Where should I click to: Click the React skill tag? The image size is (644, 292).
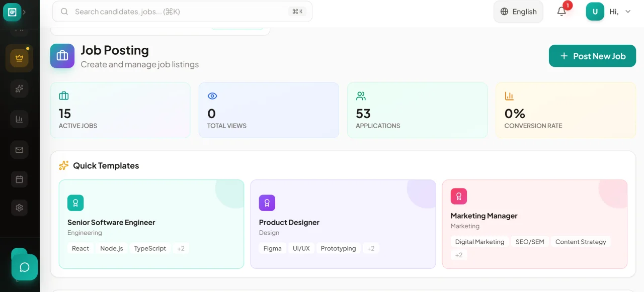(x=80, y=248)
